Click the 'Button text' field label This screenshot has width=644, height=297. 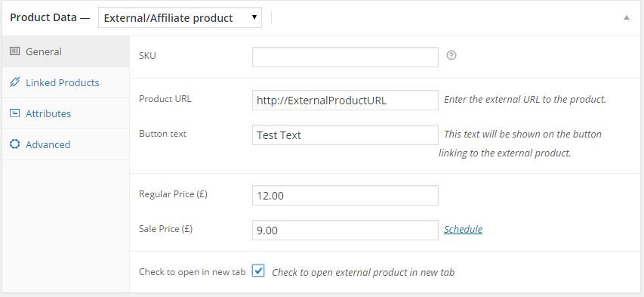coord(162,134)
